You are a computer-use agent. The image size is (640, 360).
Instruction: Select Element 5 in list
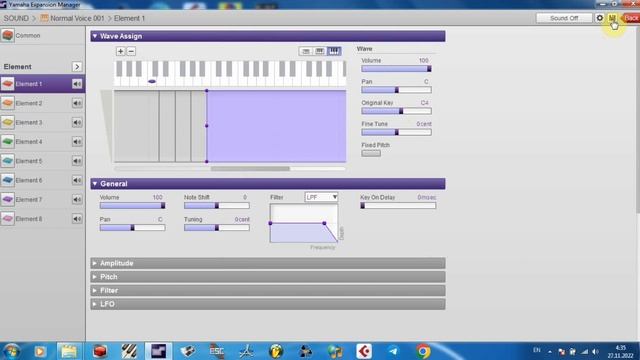click(42, 161)
